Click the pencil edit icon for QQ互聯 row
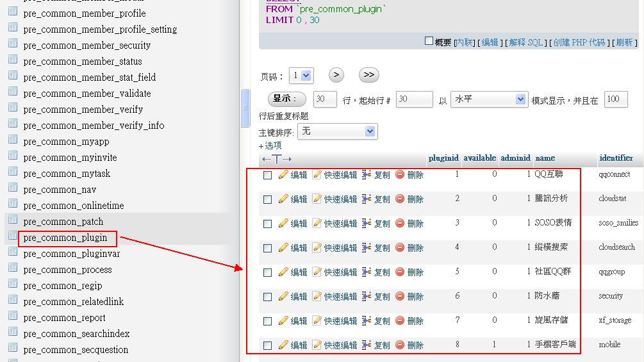 [283, 175]
